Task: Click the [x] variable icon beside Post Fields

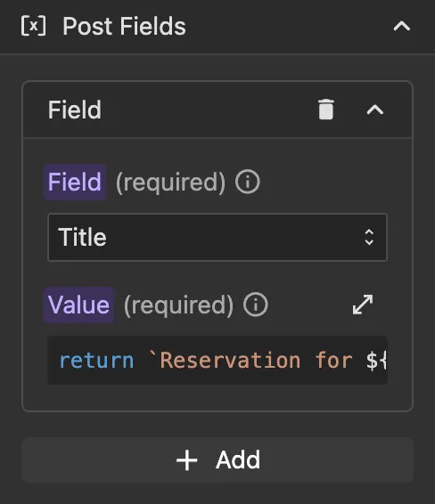Action: pos(34,26)
